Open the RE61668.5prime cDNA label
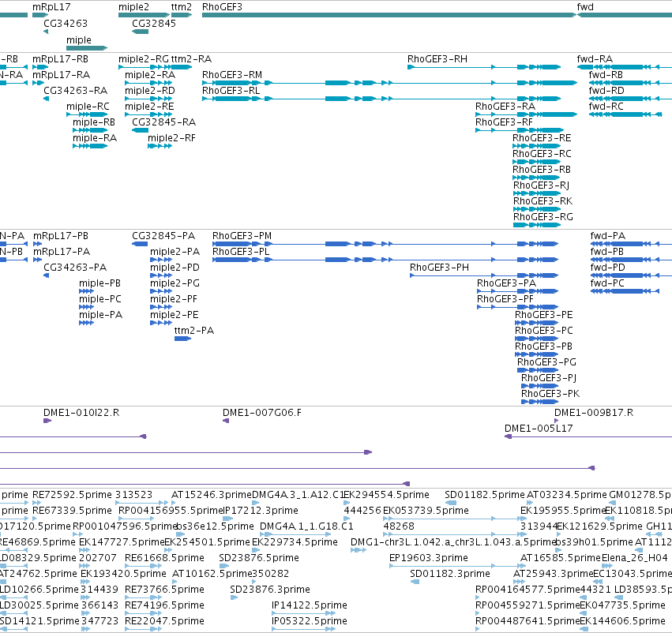The image size is (672, 633). (164, 557)
